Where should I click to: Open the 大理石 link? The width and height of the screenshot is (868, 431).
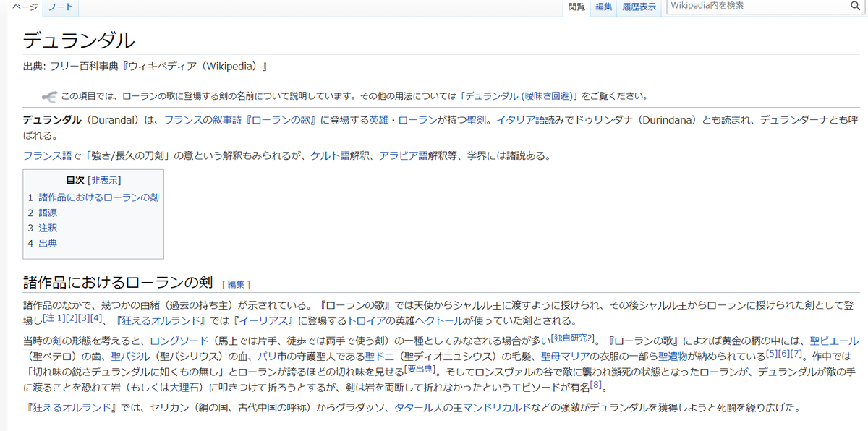[186, 387]
